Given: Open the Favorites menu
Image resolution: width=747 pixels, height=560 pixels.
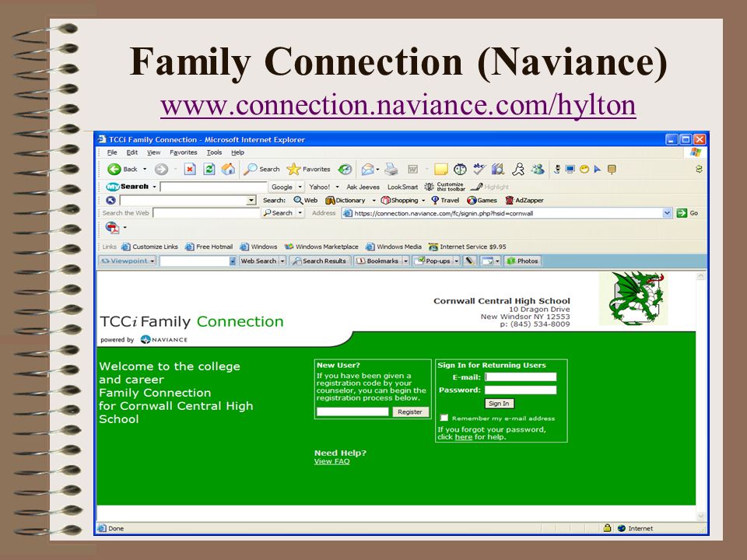Looking at the screenshot, I should tap(184, 152).
